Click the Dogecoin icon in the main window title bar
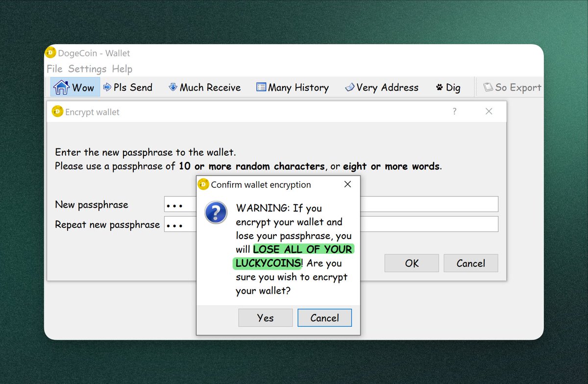This screenshot has height=384, width=588. pyautogui.click(x=50, y=53)
